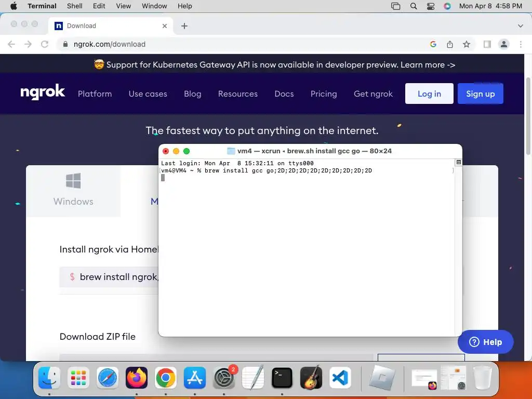Image resolution: width=532 pixels, height=399 pixels.
Task: Expand the Chrome tab search chevron
Action: tap(520, 26)
